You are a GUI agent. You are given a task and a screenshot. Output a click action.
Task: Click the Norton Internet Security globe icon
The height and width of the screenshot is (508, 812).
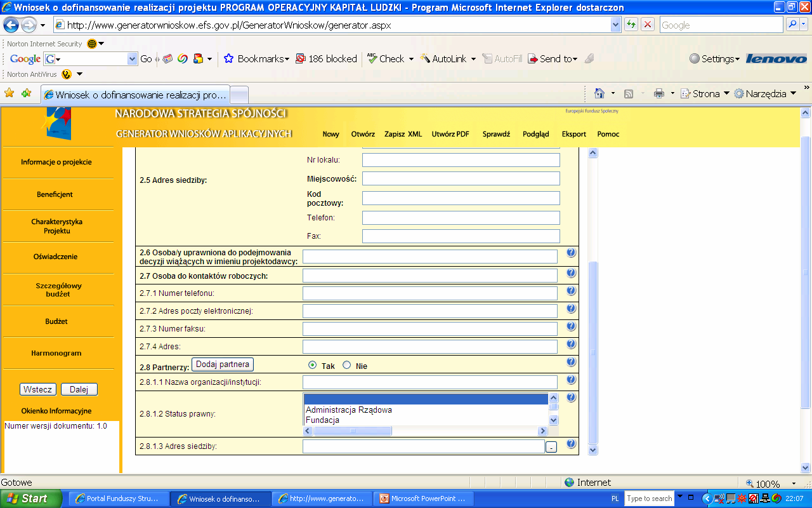[92, 44]
